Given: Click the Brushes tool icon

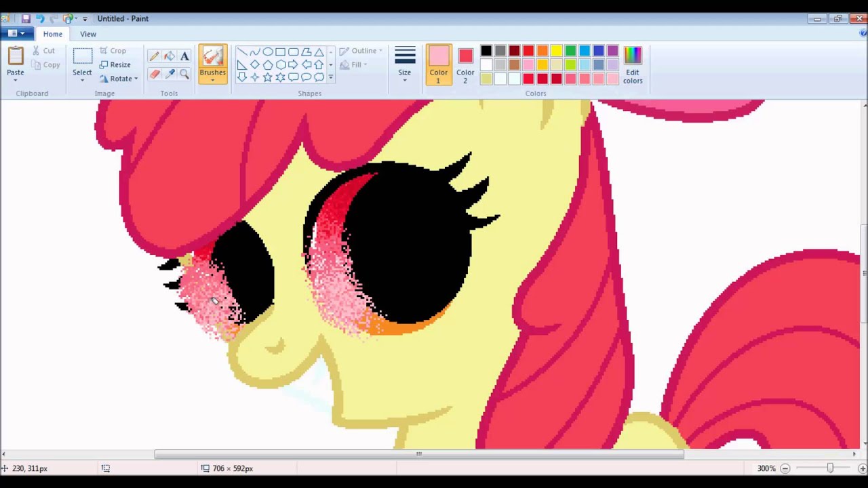Looking at the screenshot, I should (x=212, y=56).
